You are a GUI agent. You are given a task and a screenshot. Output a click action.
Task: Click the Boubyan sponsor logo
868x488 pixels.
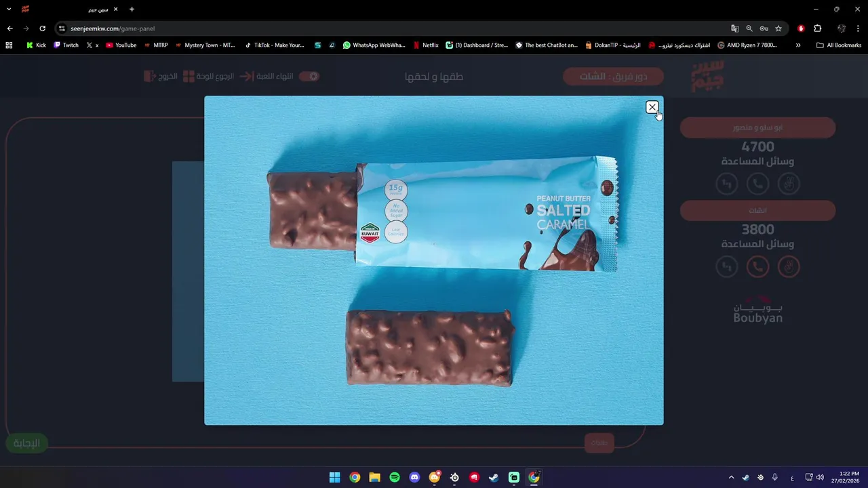click(757, 310)
